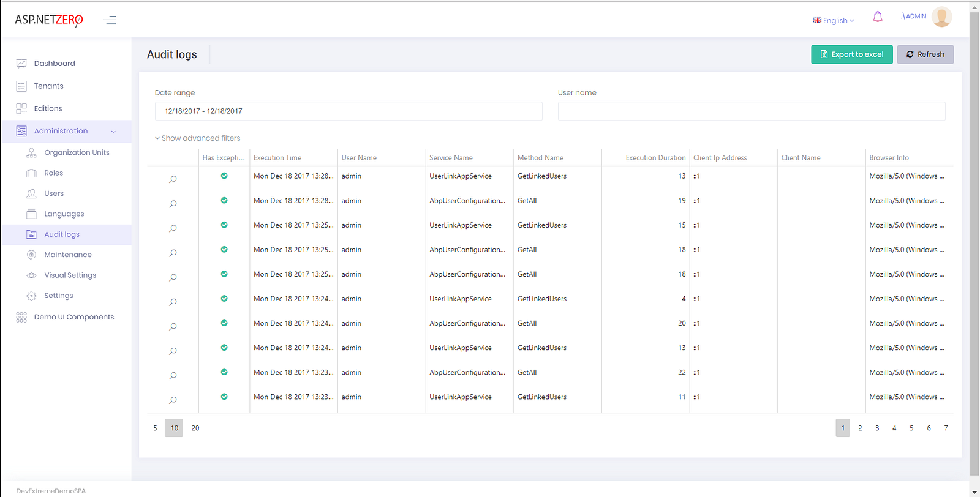Image resolution: width=980 pixels, height=497 pixels.
Task: Open Roles menu item
Action: pyautogui.click(x=54, y=173)
